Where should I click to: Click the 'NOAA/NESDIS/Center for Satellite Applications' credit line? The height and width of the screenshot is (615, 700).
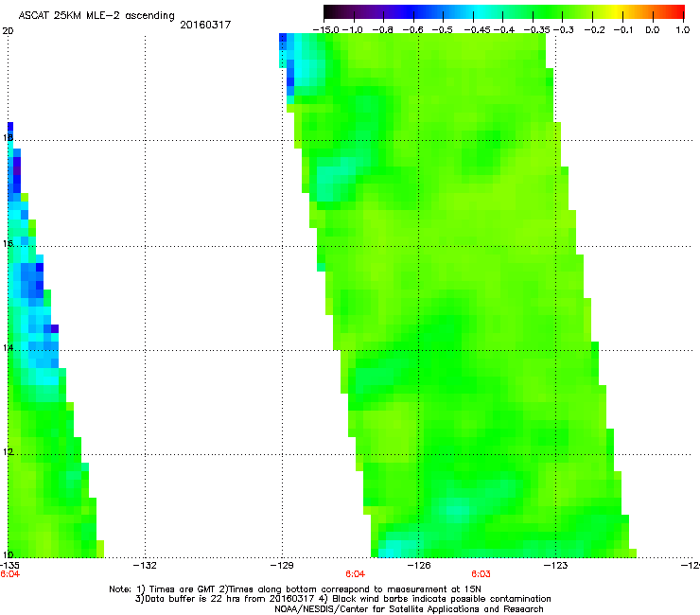[409, 609]
